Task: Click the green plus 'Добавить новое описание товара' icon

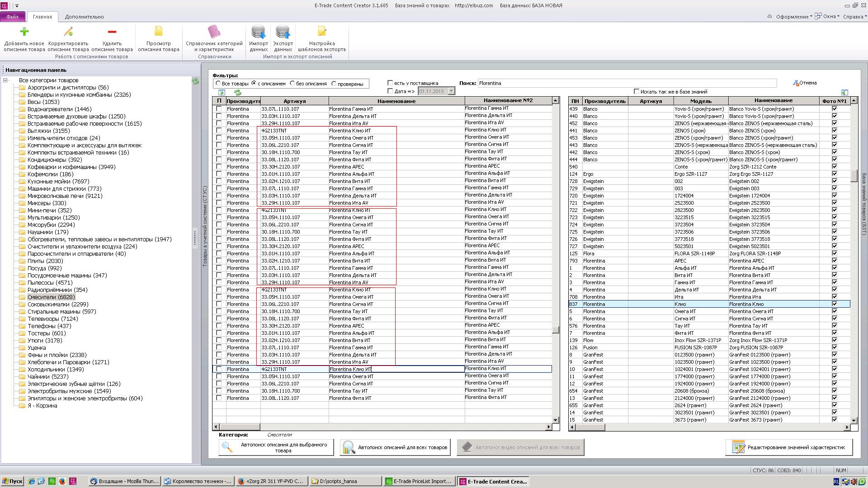Action: tap(24, 31)
